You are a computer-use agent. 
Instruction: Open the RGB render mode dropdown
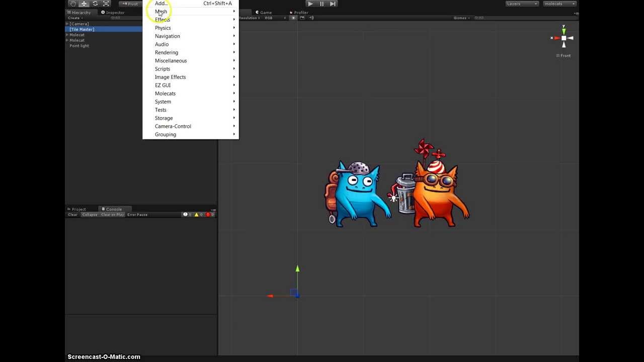click(x=275, y=18)
